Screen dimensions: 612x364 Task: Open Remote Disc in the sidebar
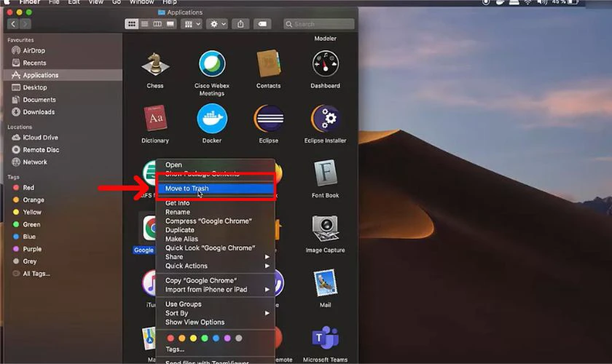click(x=63, y=150)
